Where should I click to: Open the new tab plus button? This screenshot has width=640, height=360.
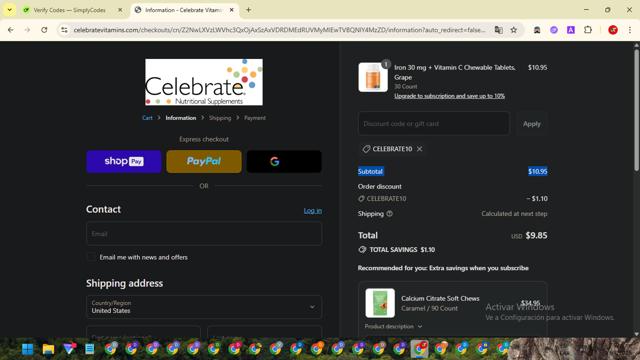click(x=248, y=10)
